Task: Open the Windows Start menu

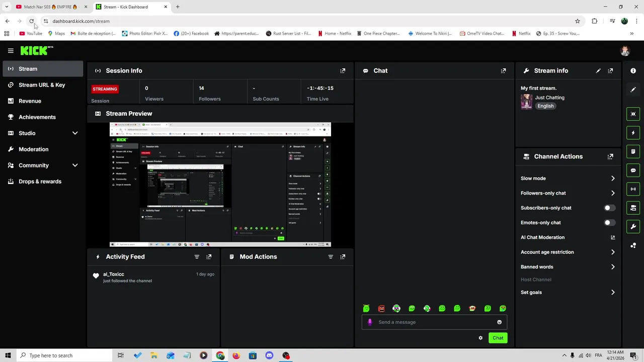Action: coord(8,355)
